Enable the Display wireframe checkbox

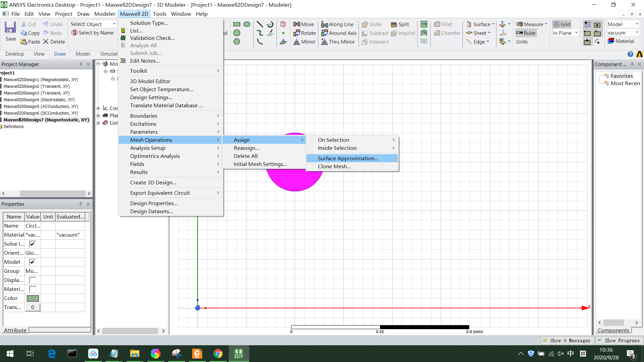[32, 280]
